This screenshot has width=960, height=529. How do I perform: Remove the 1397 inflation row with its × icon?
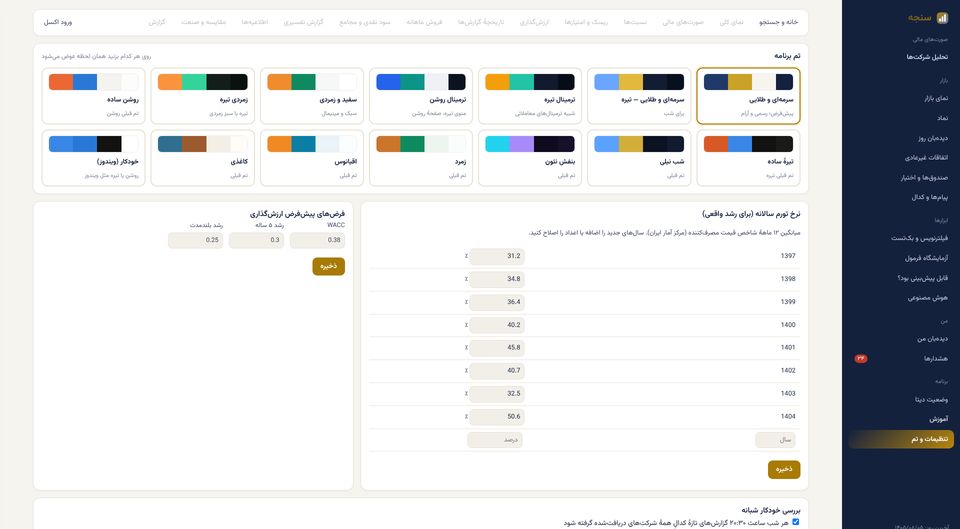(x=467, y=257)
